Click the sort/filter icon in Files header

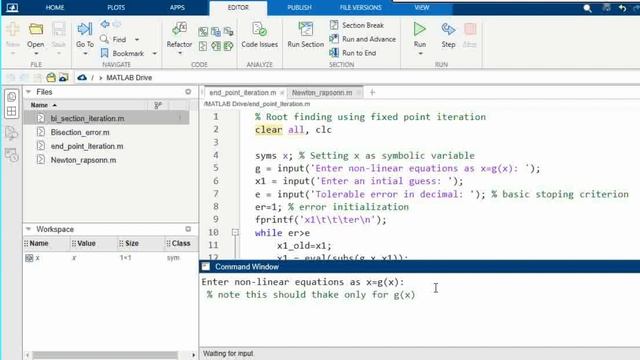coord(158,105)
